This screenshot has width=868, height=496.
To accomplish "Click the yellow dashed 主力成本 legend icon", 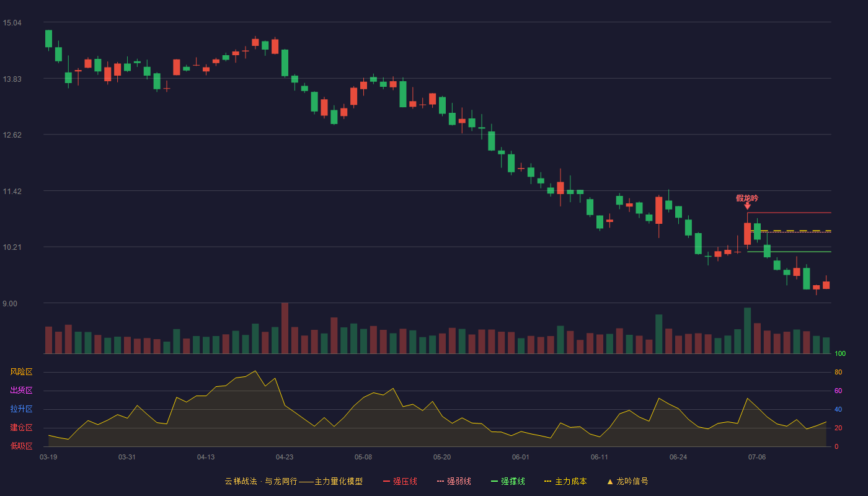I will click(x=548, y=481).
